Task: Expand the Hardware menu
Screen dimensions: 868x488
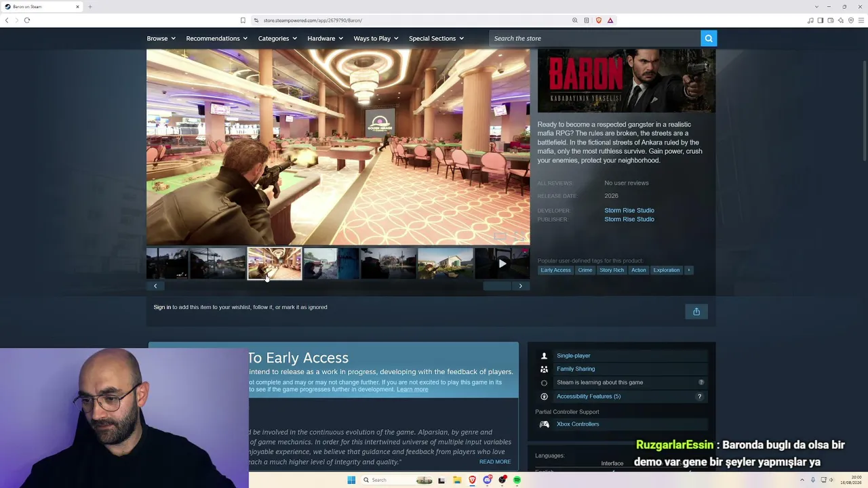Action: 325,39
